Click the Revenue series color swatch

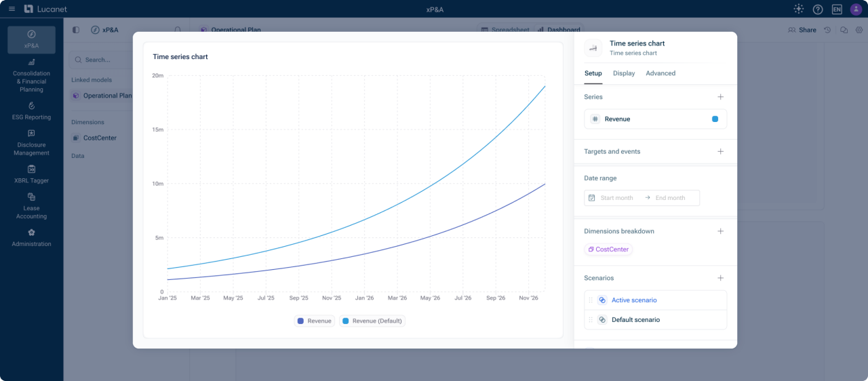point(715,119)
